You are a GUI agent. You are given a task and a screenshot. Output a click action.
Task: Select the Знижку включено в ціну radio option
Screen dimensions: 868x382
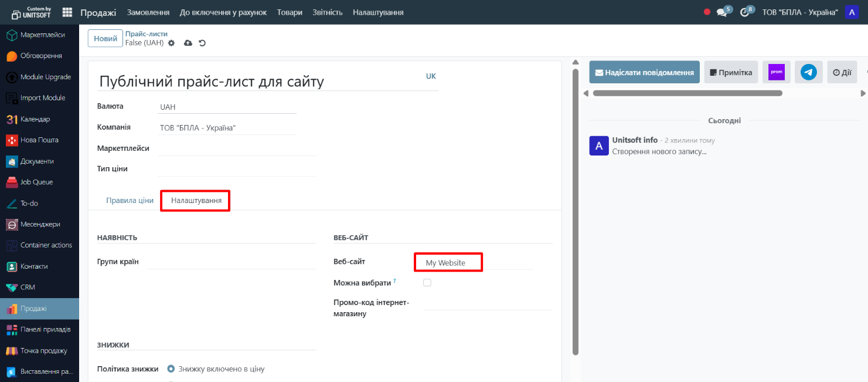(x=171, y=369)
